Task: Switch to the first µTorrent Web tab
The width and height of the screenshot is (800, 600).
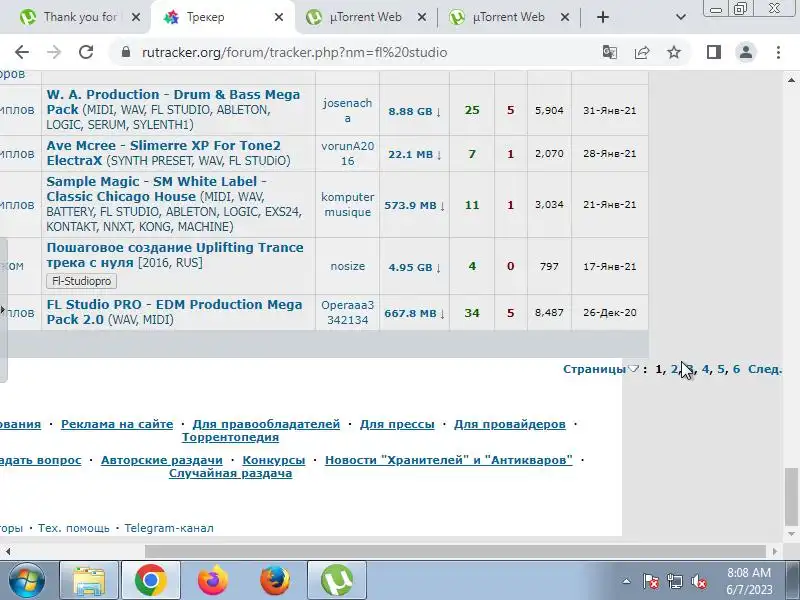Action: [x=366, y=17]
